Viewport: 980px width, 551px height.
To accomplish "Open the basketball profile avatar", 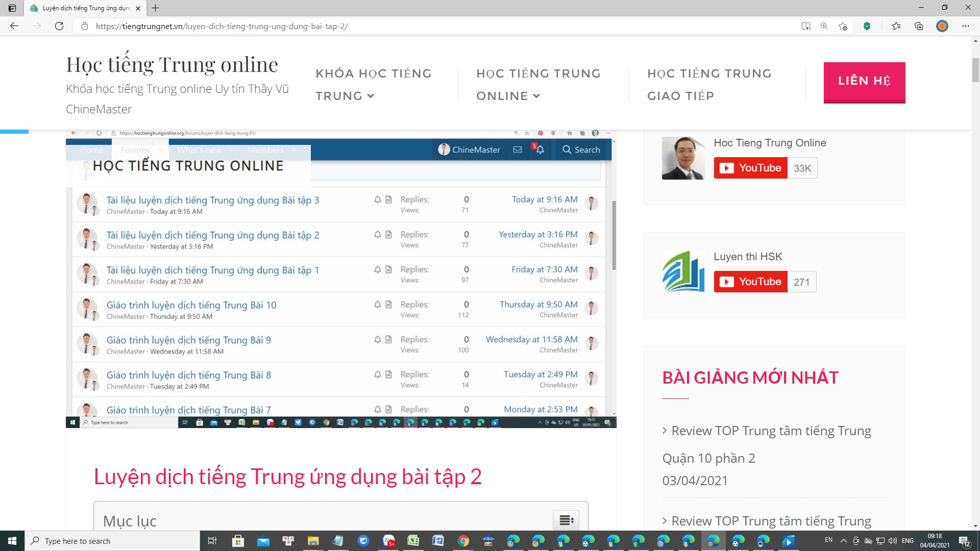I will (942, 26).
